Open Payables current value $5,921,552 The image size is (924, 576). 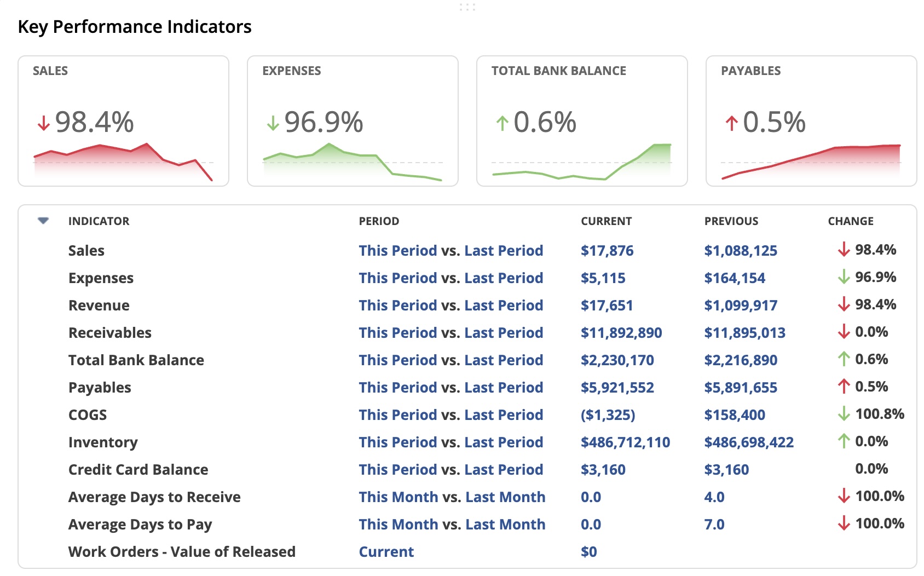coord(617,388)
